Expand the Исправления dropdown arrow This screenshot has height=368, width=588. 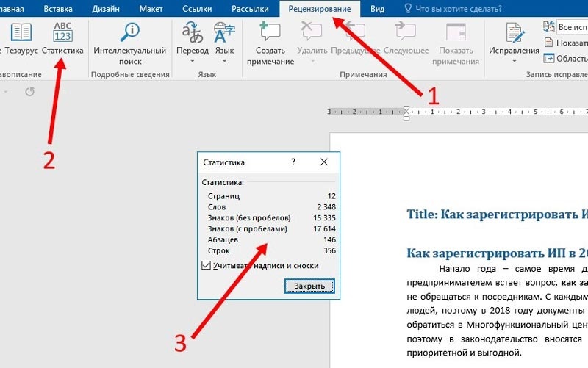[514, 61]
